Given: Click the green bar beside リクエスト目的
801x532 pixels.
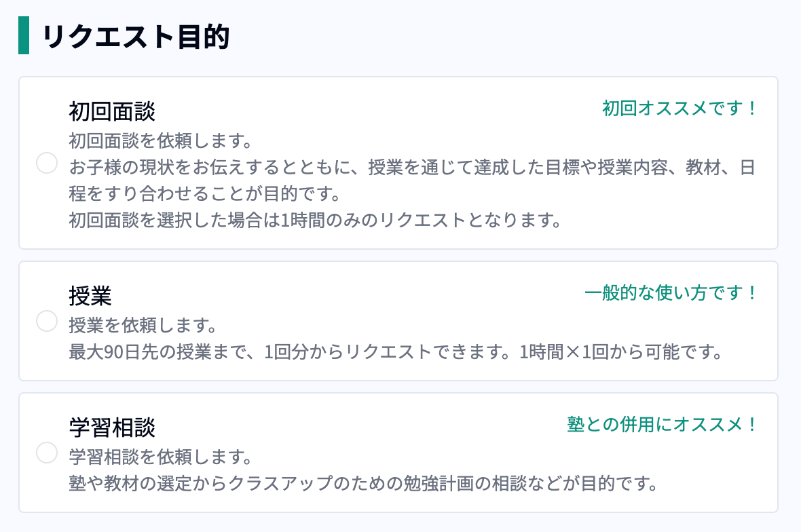Looking at the screenshot, I should pyautogui.click(x=24, y=36).
